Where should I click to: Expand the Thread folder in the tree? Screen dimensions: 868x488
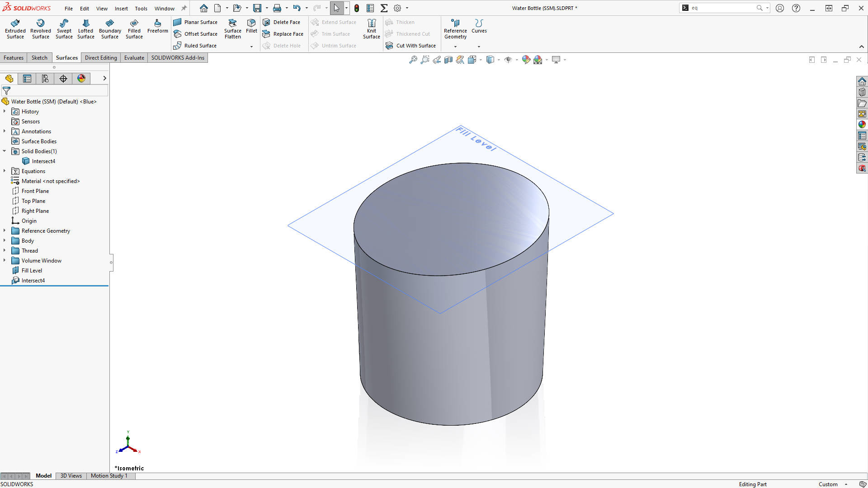point(5,250)
